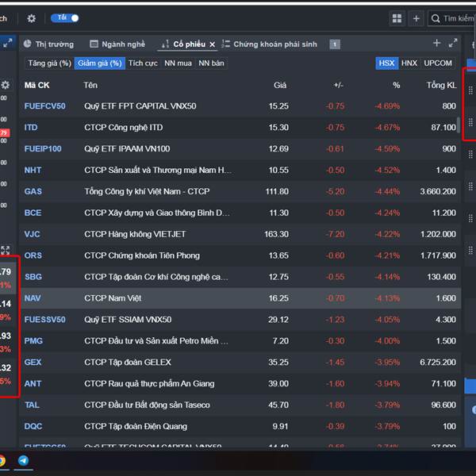Open stock code BCE

[x=33, y=213]
